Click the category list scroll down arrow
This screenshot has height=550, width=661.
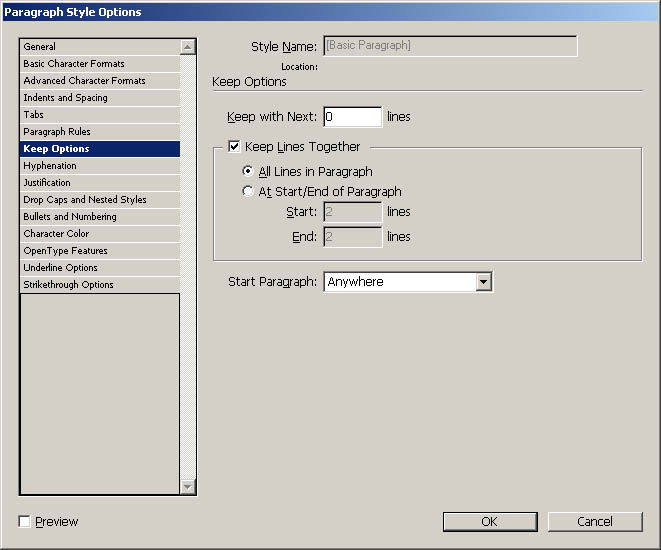coord(188,487)
